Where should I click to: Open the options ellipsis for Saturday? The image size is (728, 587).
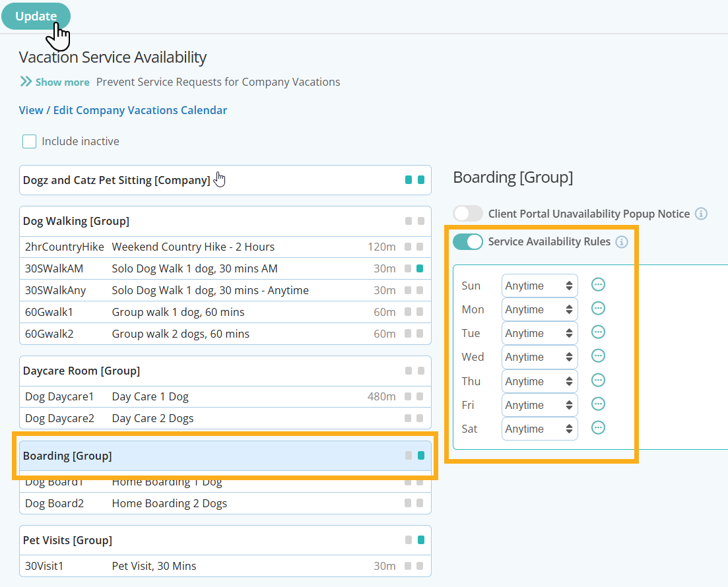(x=598, y=427)
